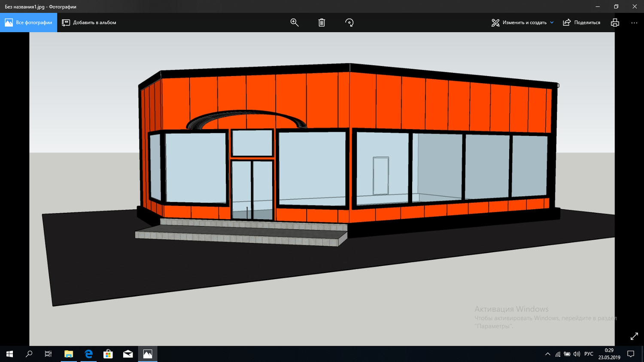Viewport: 644px width, 362px height.
Task: Launch File Explorer from taskbar
Action: click(x=69, y=354)
